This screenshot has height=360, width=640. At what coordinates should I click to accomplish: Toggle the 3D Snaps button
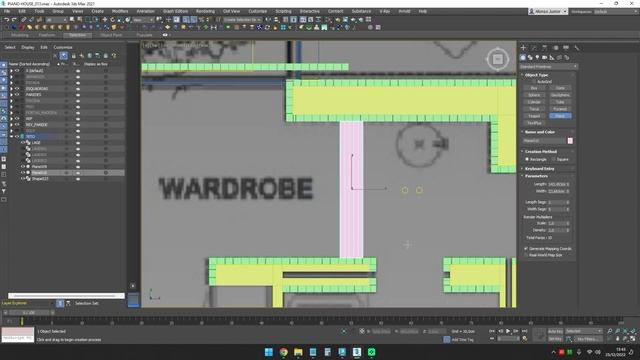coord(186,20)
